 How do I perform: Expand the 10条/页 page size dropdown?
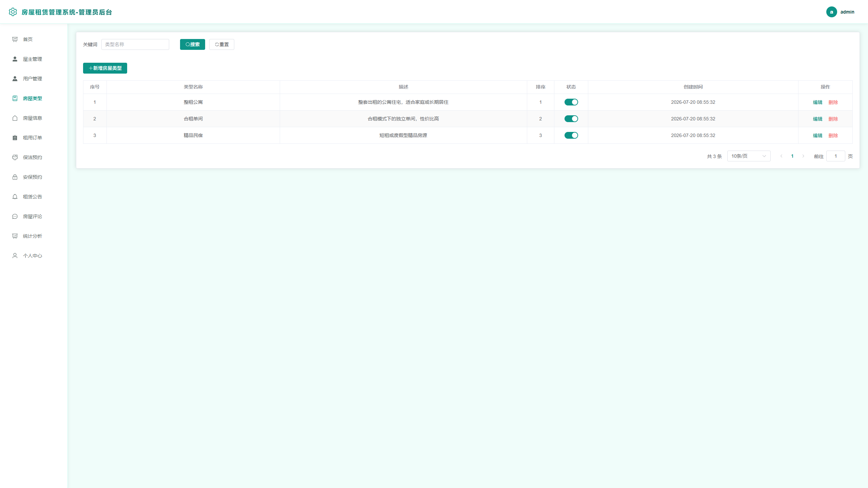pyautogui.click(x=749, y=156)
